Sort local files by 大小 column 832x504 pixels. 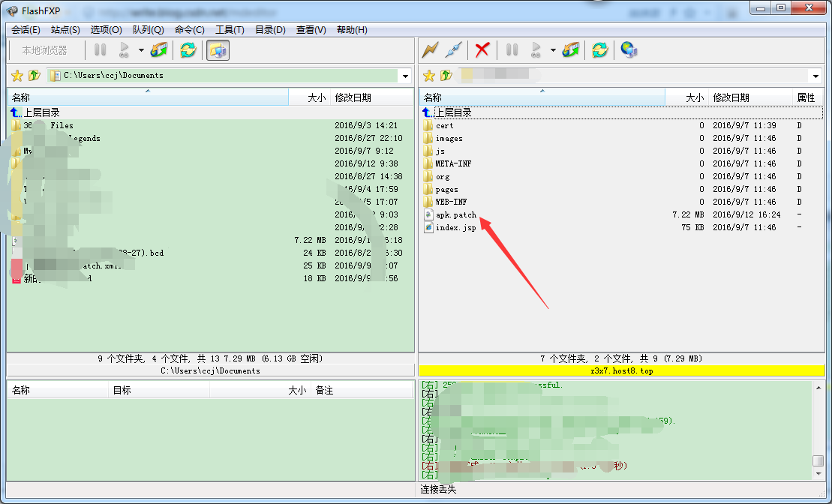click(309, 97)
